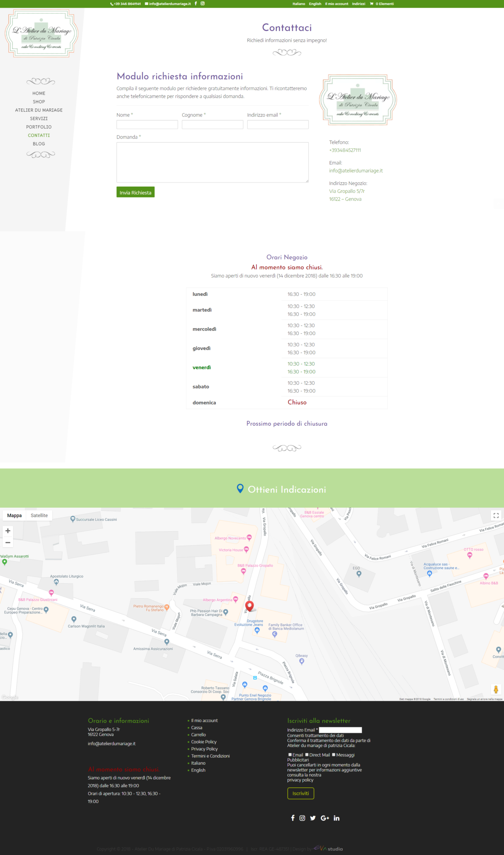The image size is (504, 855).
Task: Click the red map location marker
Action: (x=249, y=606)
